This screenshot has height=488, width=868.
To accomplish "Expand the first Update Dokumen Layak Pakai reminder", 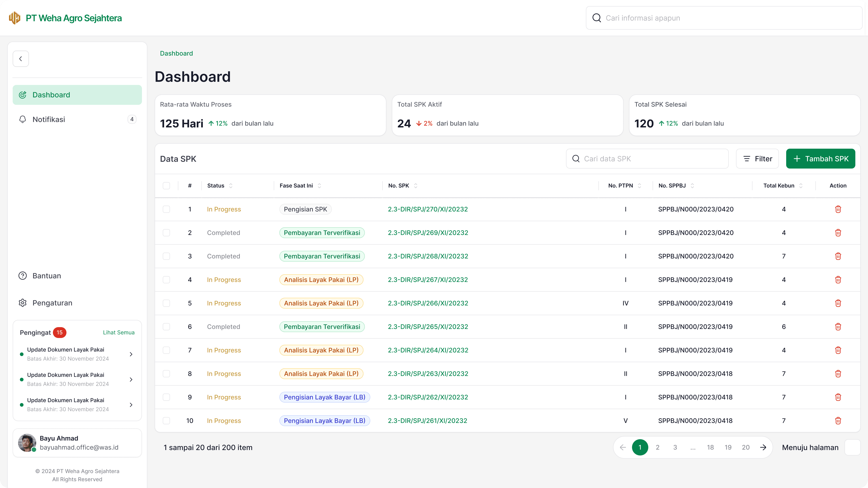I will [131, 354].
